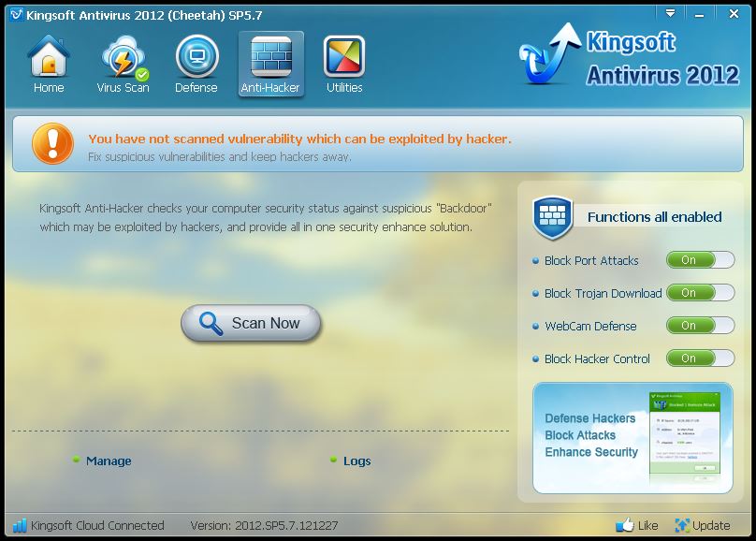The height and width of the screenshot is (541, 756).
Task: Click 'Kingsoft Cloud Connected' status text
Action: click(x=97, y=525)
